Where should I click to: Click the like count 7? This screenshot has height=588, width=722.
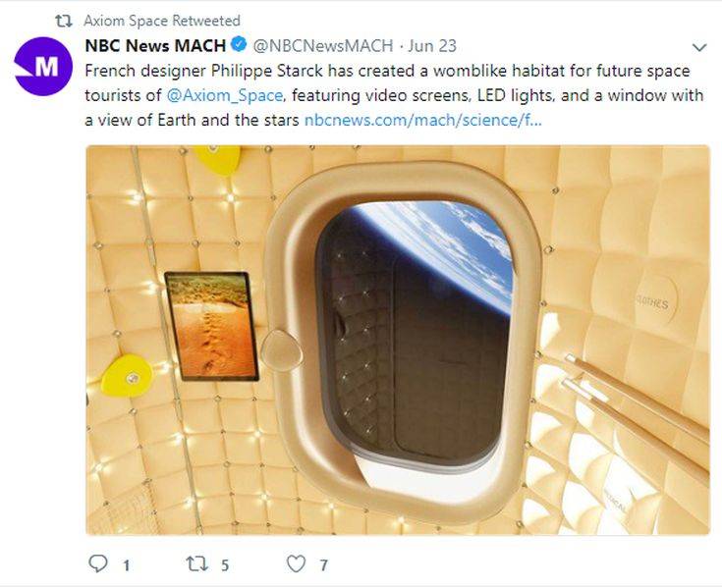click(x=323, y=564)
